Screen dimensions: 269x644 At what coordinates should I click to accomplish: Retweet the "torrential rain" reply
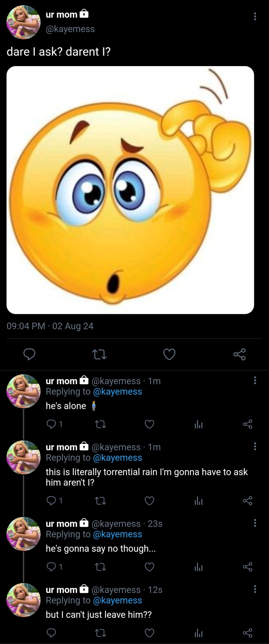[x=100, y=501]
